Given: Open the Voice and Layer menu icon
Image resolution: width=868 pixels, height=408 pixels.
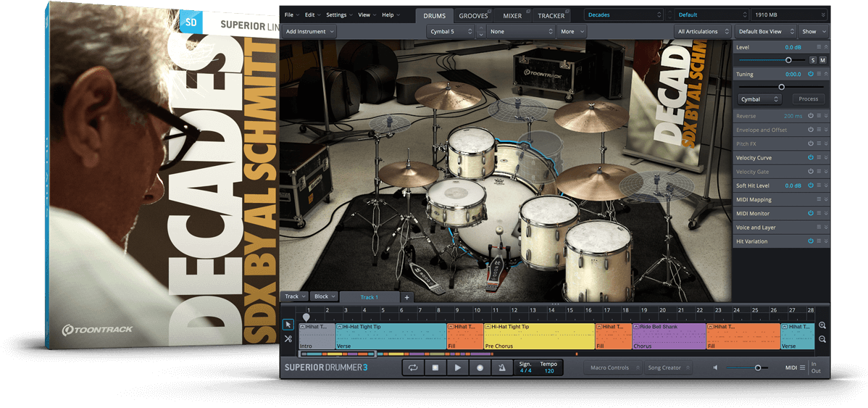Looking at the screenshot, I should pos(819,227).
